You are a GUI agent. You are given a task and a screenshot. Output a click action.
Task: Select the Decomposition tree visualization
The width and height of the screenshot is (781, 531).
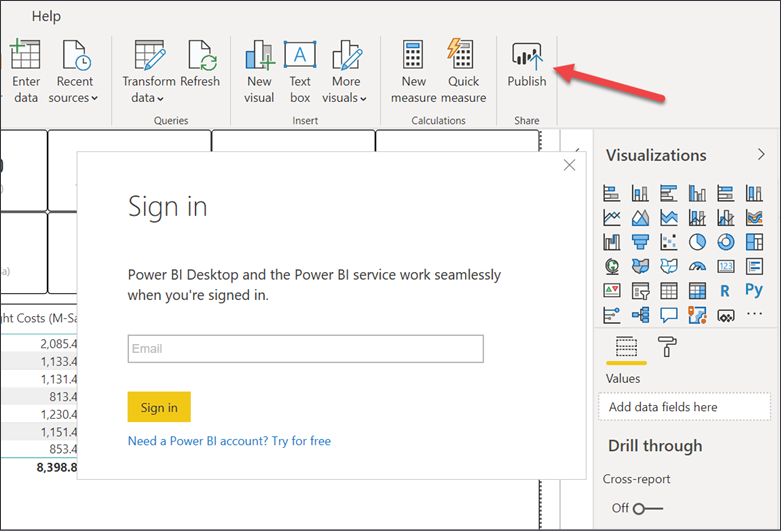[x=640, y=315]
